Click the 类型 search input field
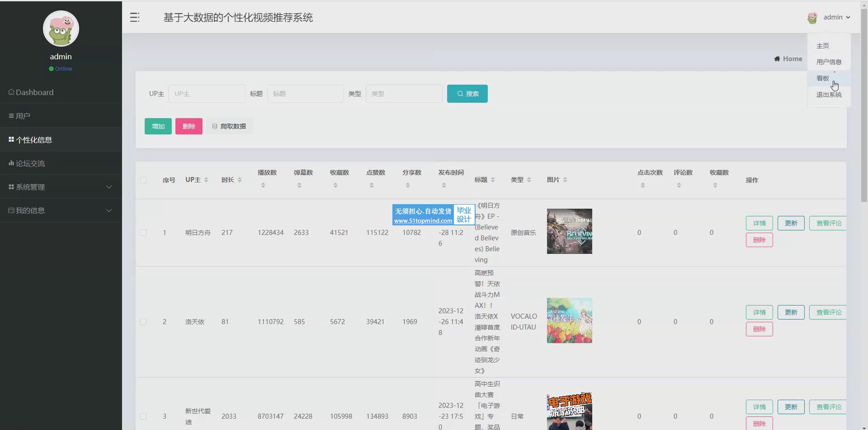 click(404, 93)
